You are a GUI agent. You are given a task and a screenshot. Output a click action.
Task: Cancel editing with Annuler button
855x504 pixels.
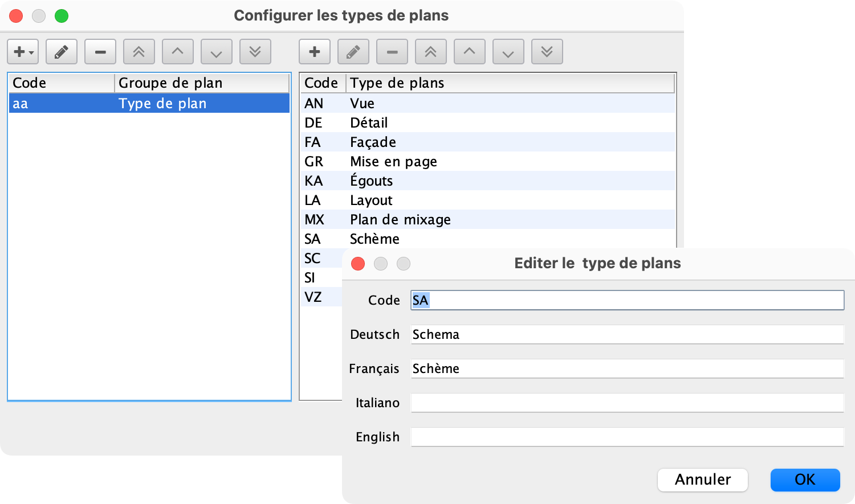(x=703, y=480)
